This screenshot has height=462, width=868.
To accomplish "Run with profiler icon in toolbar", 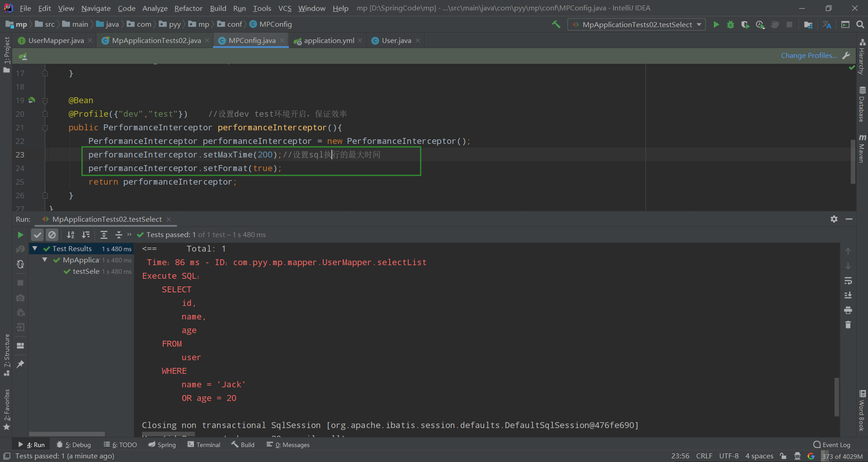I will pyautogui.click(x=760, y=24).
